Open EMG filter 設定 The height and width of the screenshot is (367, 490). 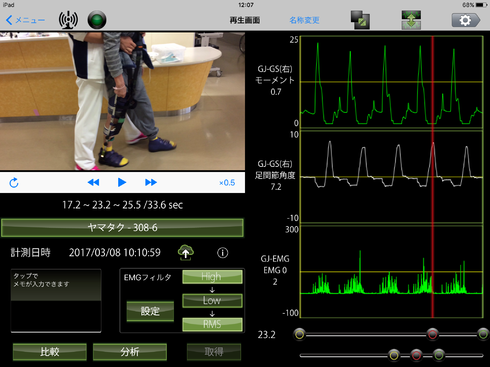pyautogui.click(x=150, y=311)
